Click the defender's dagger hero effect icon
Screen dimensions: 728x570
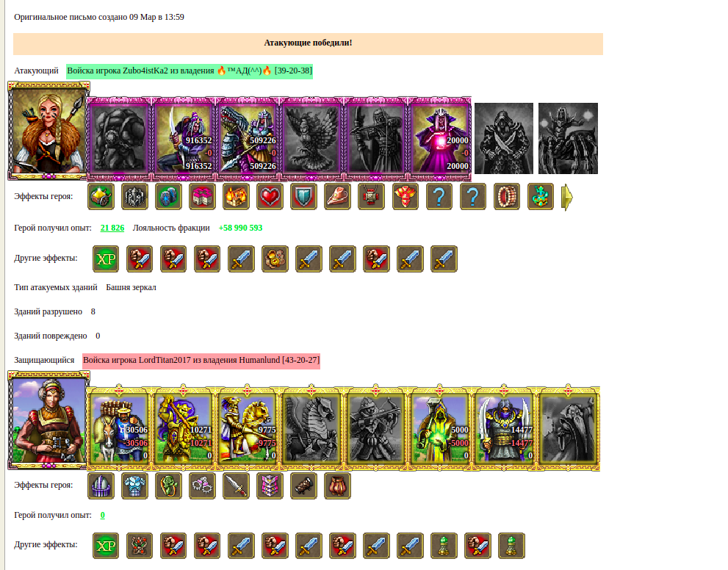(236, 486)
